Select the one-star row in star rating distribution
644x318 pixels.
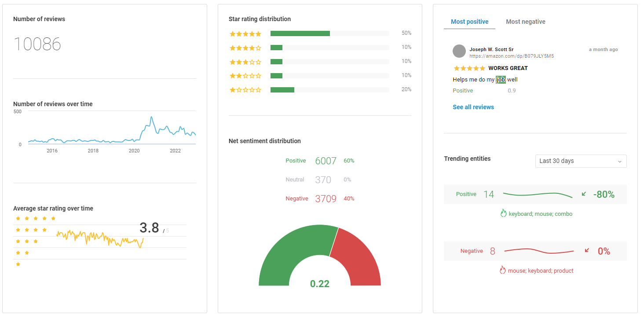click(320, 90)
